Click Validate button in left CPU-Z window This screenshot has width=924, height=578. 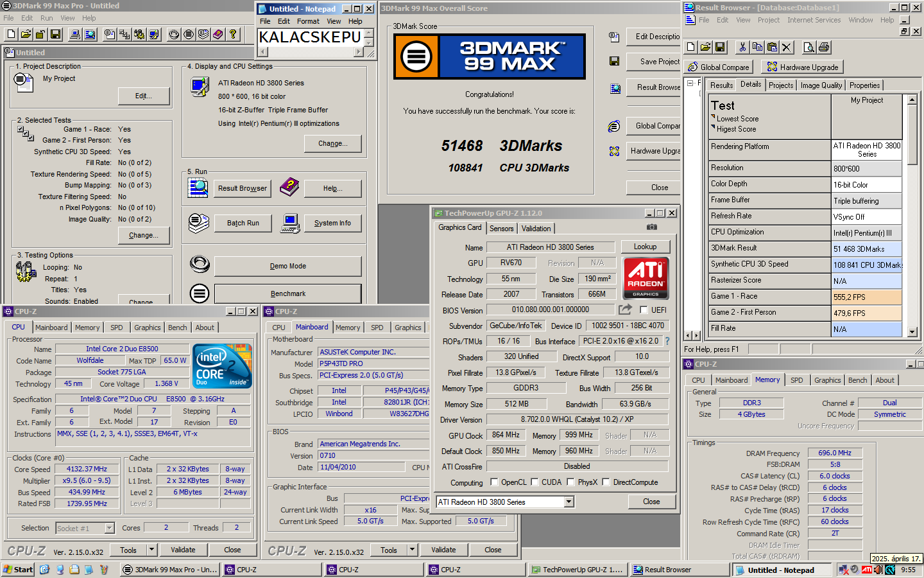pyautogui.click(x=183, y=550)
